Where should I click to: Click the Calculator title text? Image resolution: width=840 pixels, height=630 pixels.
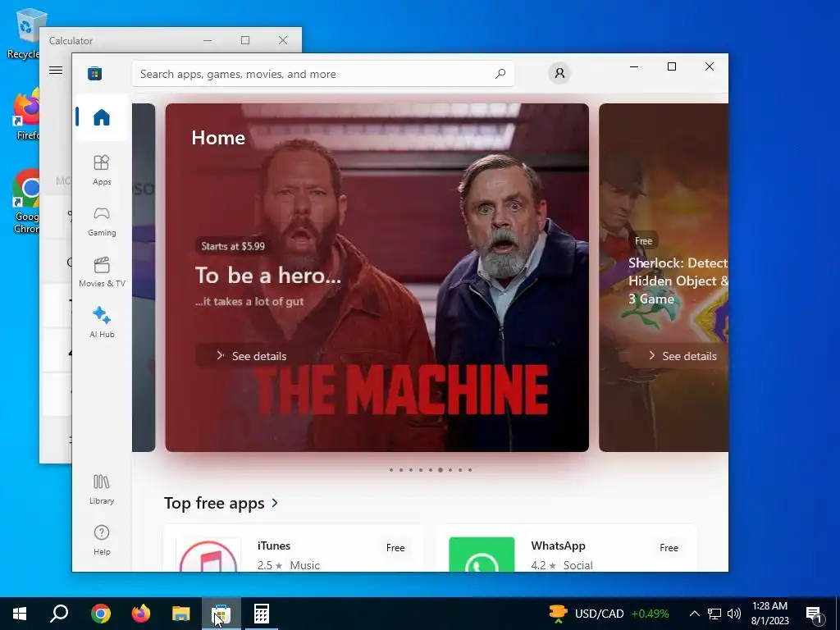pyautogui.click(x=71, y=41)
